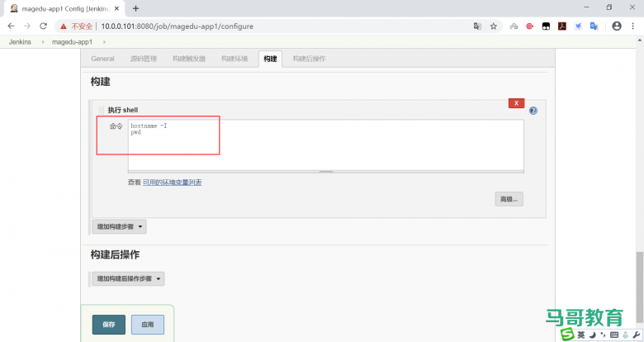Screen dimensions: 644x342
Task: Grab the shell step drag handle
Action: point(101,110)
